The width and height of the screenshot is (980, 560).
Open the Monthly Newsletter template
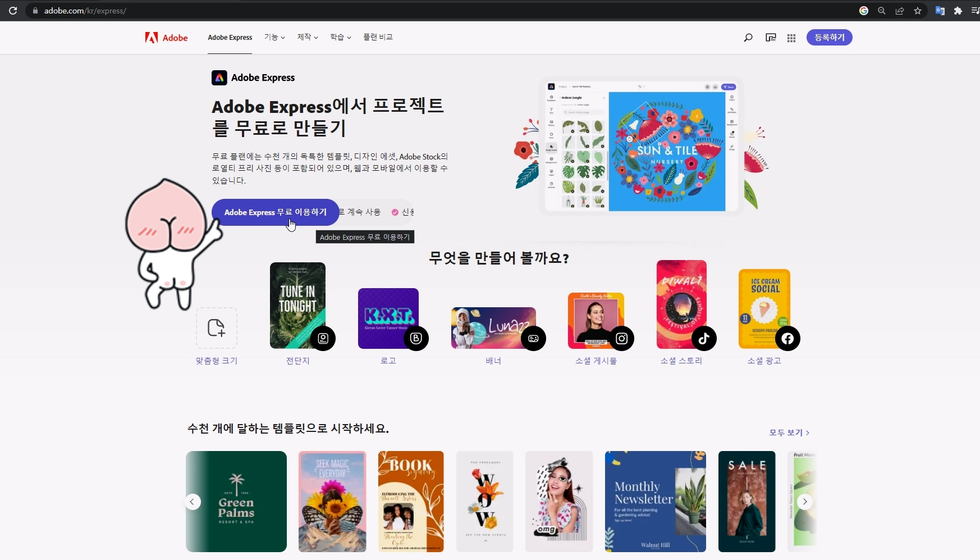click(656, 502)
